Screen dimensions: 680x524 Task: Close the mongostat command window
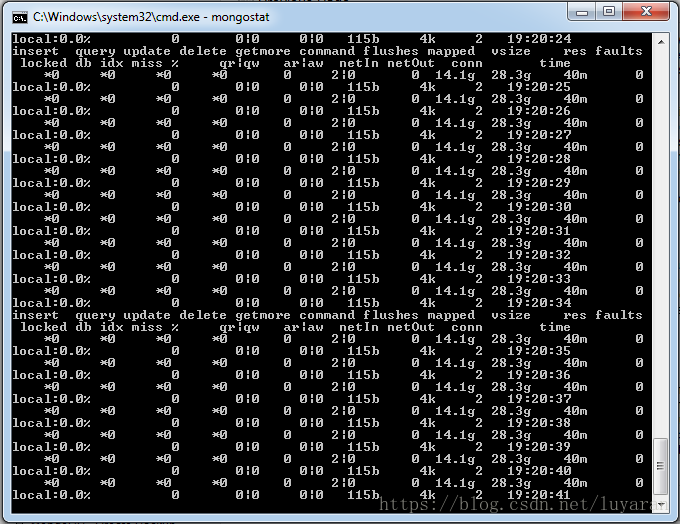click(x=646, y=12)
